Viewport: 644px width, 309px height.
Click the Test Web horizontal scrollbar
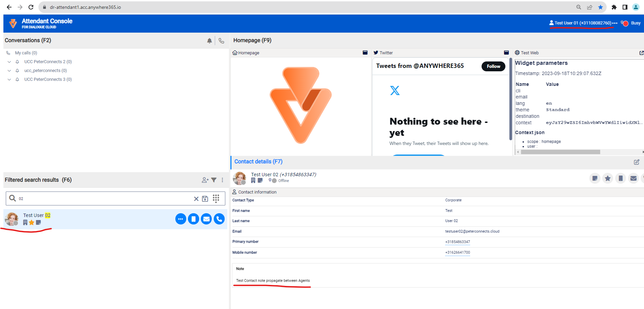[560, 152]
